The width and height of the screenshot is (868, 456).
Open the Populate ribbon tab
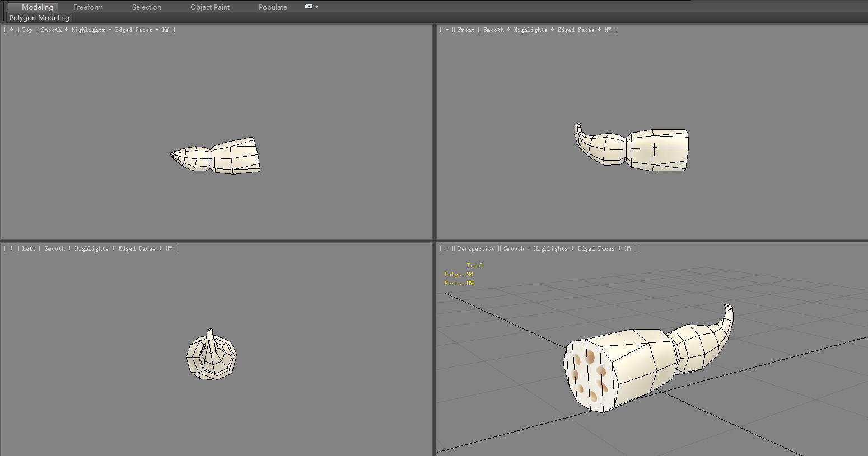tap(273, 7)
